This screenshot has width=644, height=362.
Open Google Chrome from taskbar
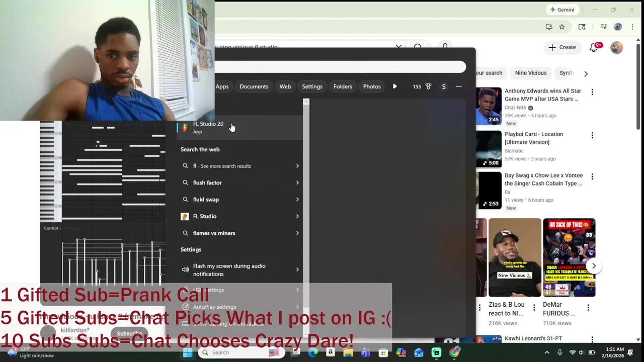(454, 353)
